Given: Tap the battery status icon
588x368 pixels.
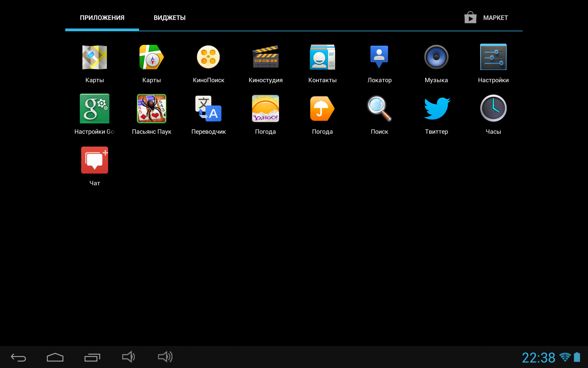Looking at the screenshot, I should tap(577, 357).
